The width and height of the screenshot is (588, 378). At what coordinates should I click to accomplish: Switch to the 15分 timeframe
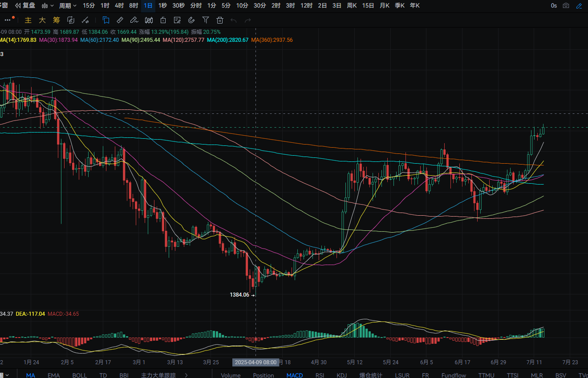click(x=89, y=6)
